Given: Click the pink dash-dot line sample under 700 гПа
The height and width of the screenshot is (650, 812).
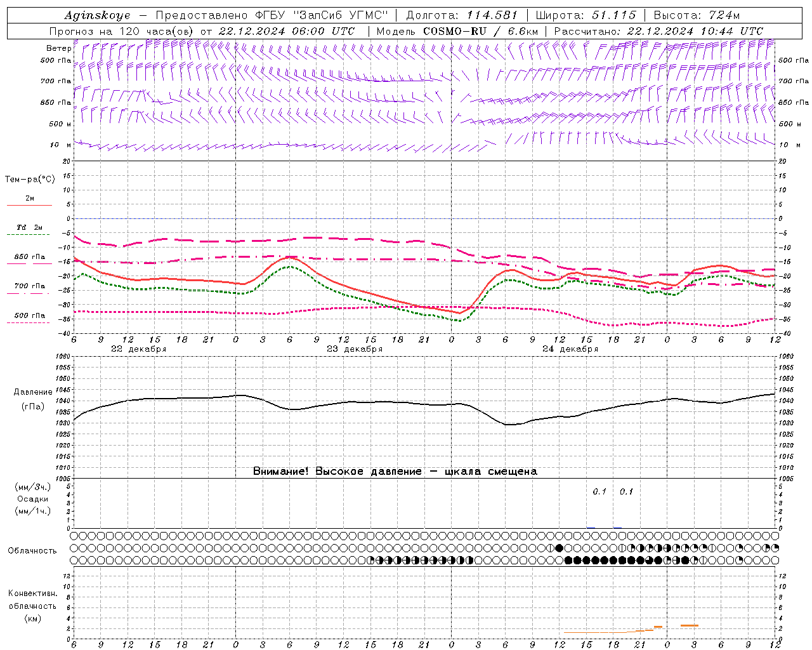Looking at the screenshot, I should [x=29, y=293].
